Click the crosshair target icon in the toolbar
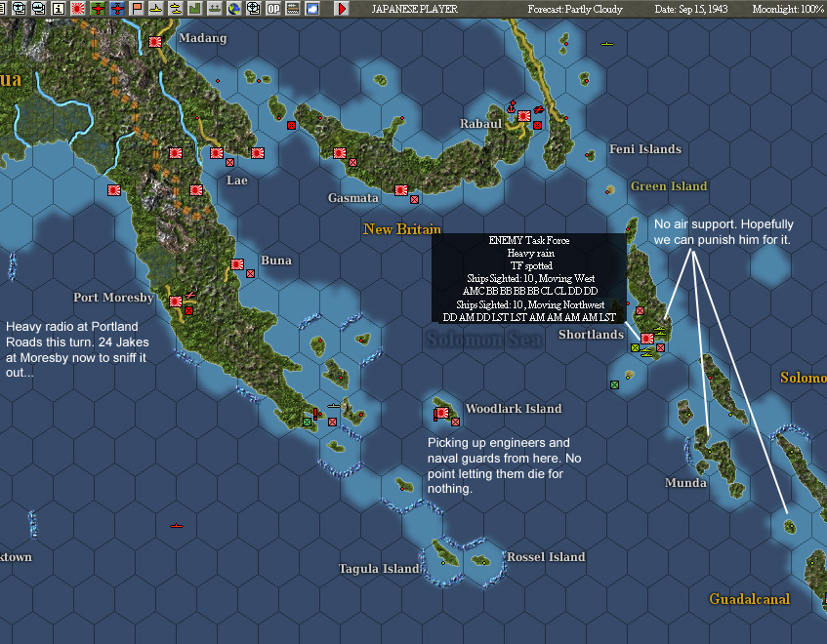The width and height of the screenshot is (827, 644). 254,9
